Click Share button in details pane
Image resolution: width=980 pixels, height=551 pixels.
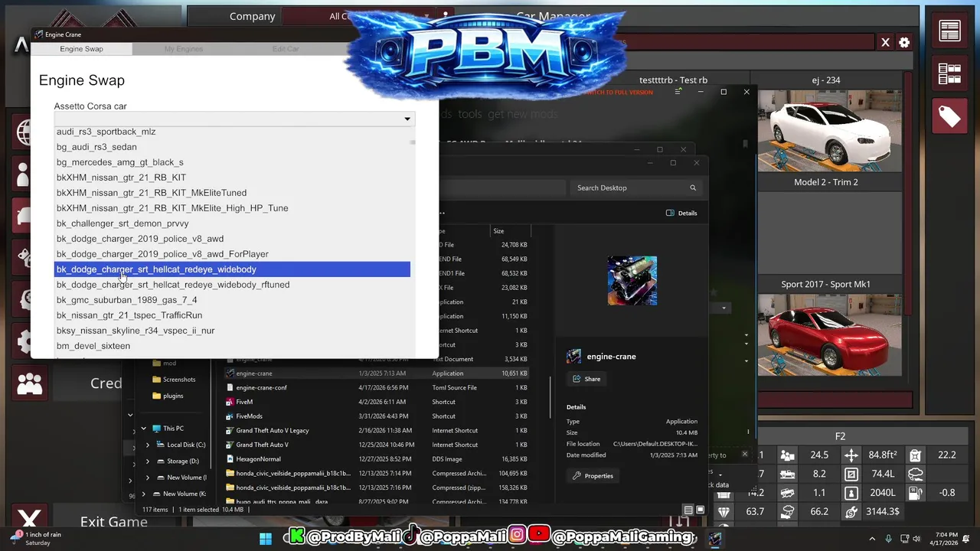point(586,379)
